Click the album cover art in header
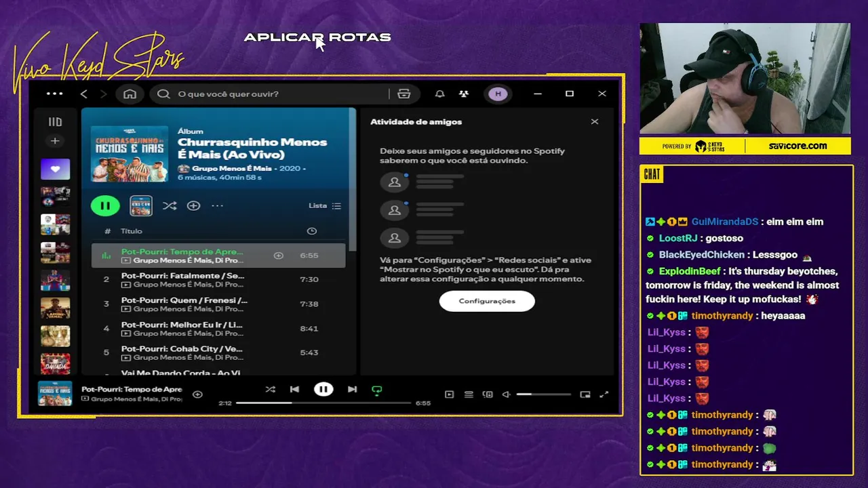 [130, 154]
